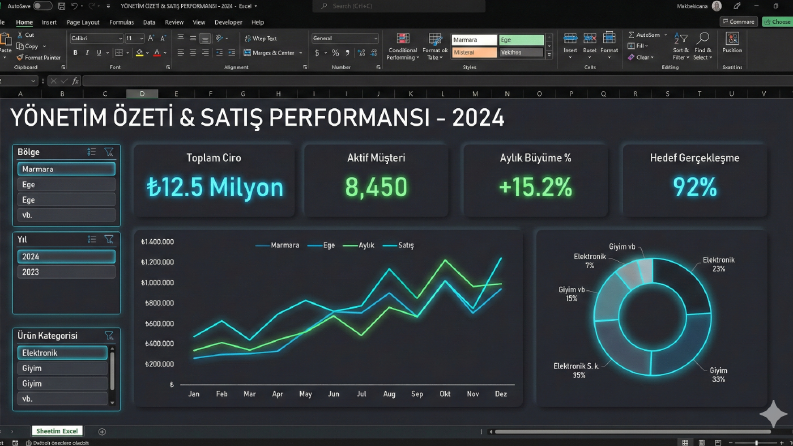Apply the orange Misteral cell style
The width and height of the screenshot is (793, 446).
point(474,53)
